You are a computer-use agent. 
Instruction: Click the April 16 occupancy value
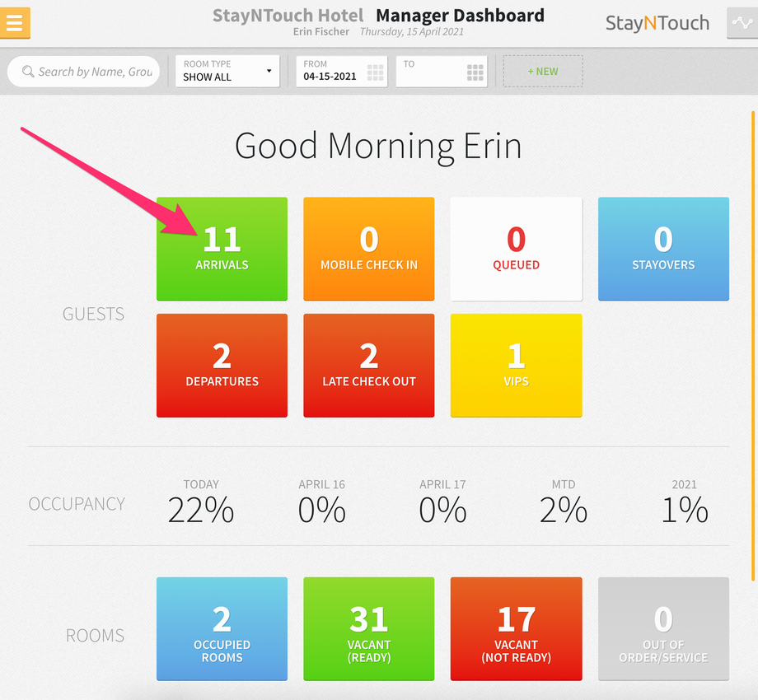pos(322,510)
